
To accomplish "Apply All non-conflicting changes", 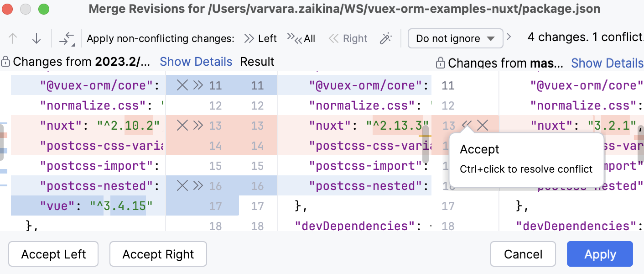I will (x=301, y=39).
